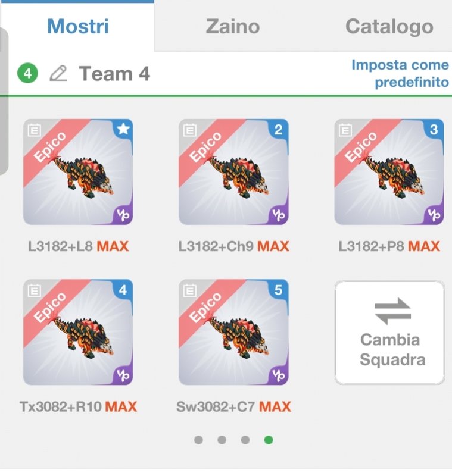Image resolution: width=452 pixels, height=476 pixels.
Task: Select the Mostri tab
Action: pos(78,27)
